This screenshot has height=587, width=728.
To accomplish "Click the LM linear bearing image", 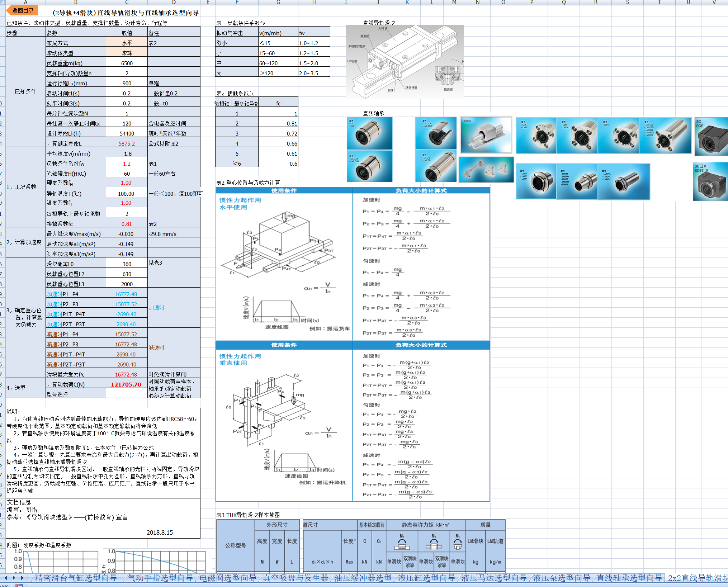I will pos(369,133).
